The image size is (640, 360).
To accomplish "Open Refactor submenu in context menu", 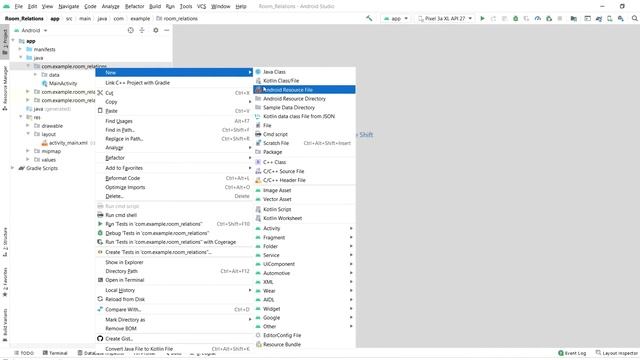I will click(x=174, y=158).
